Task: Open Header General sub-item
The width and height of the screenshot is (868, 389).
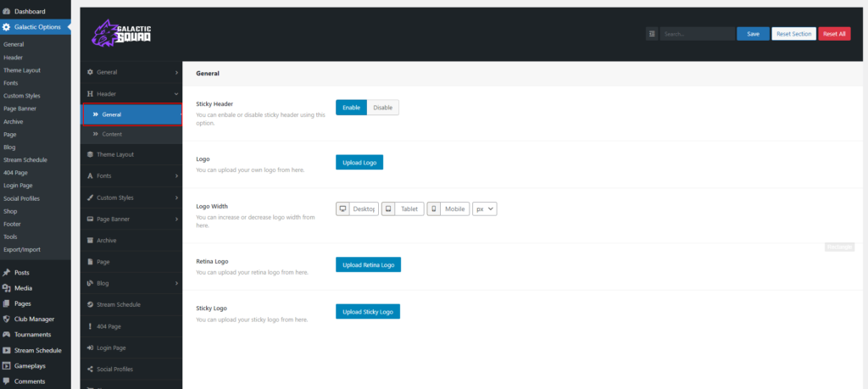Action: point(132,114)
